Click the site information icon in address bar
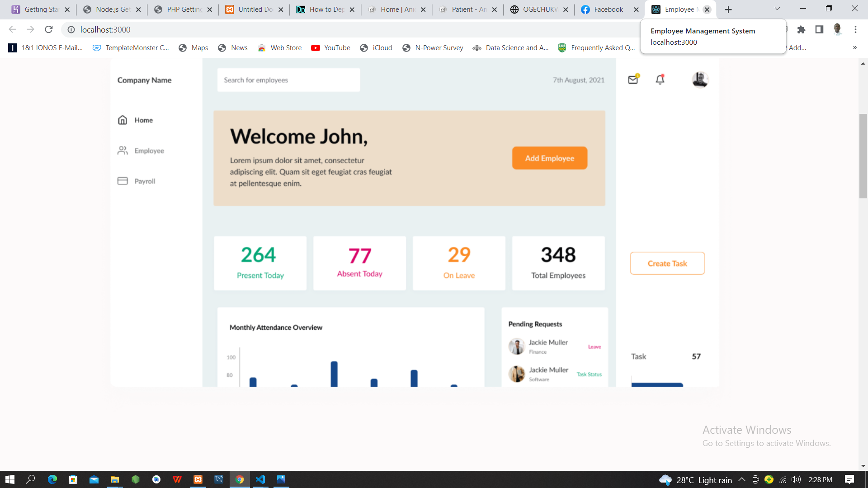868x488 pixels. point(71,29)
